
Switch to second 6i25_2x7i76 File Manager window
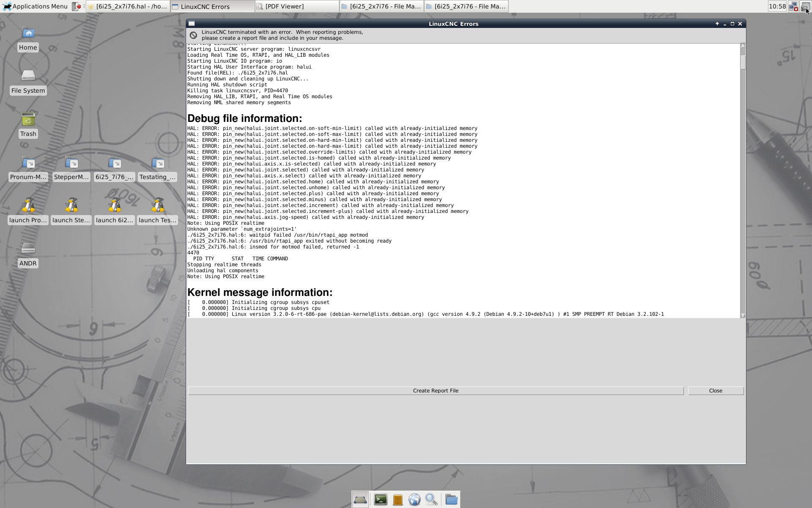466,6
